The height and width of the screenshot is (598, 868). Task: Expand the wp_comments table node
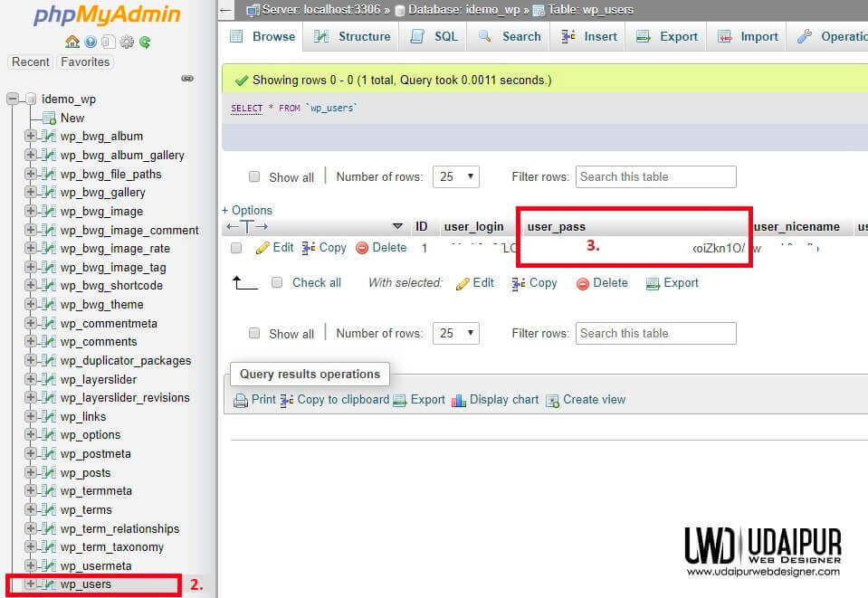(x=31, y=341)
